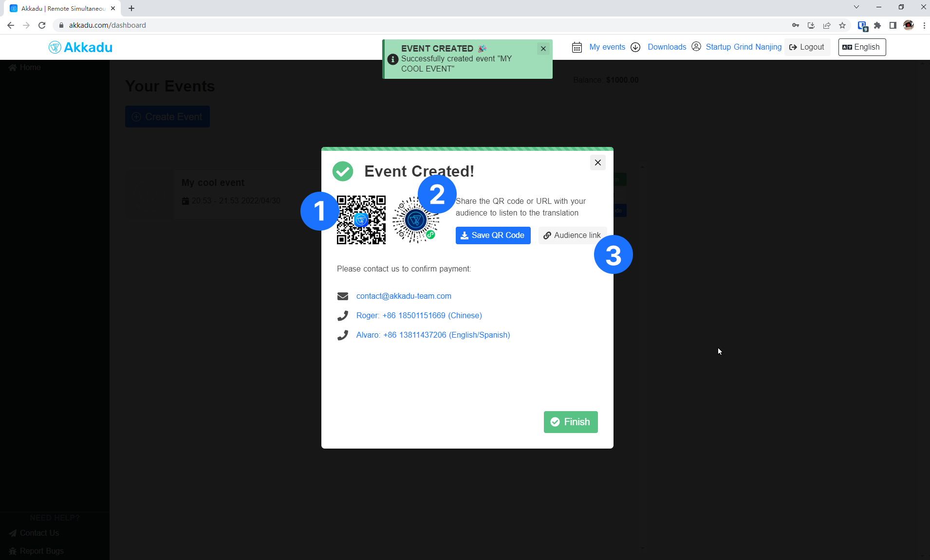
Task: Click 'Please contact us to confirm payment' text
Action: tap(404, 269)
